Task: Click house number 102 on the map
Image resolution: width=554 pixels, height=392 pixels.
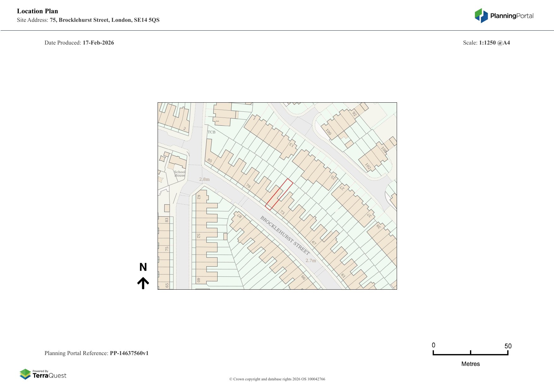Action: pyautogui.click(x=368, y=166)
